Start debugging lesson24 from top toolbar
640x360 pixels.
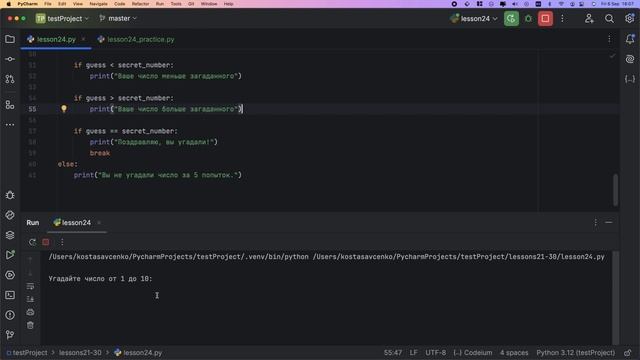(528, 19)
